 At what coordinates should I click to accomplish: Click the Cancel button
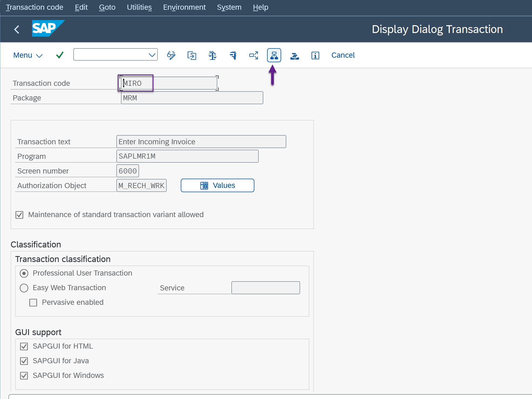coord(343,55)
